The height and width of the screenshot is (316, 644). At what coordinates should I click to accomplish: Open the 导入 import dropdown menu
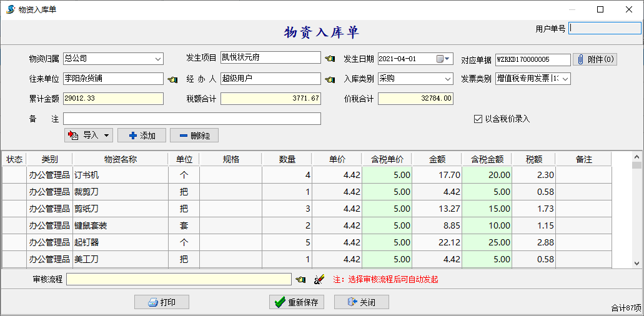[107, 136]
